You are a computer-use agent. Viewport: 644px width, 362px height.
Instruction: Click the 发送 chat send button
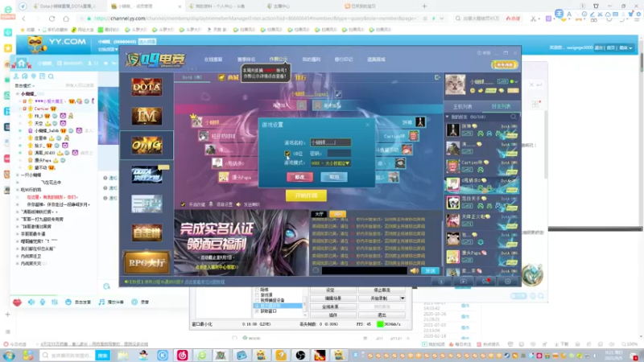430,271
